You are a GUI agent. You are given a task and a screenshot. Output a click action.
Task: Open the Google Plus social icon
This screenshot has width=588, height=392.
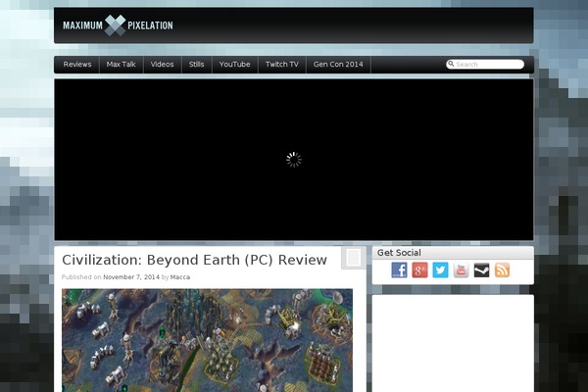[419, 269]
